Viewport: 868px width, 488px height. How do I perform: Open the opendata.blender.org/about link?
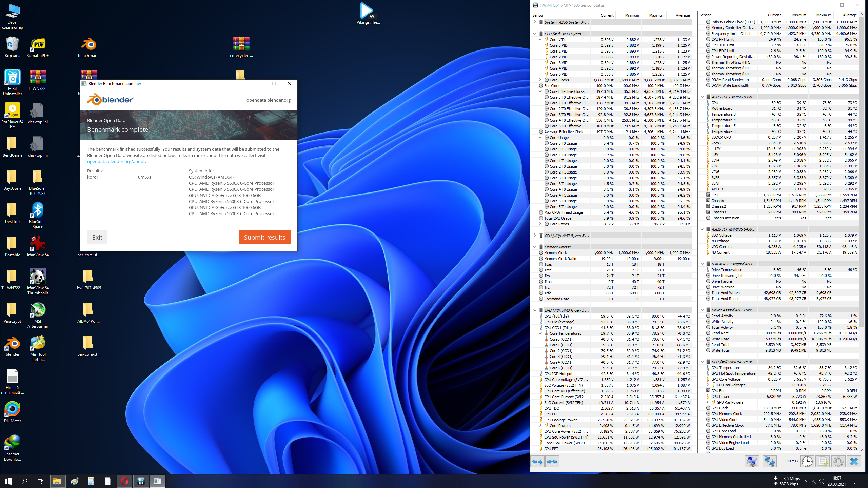click(116, 162)
